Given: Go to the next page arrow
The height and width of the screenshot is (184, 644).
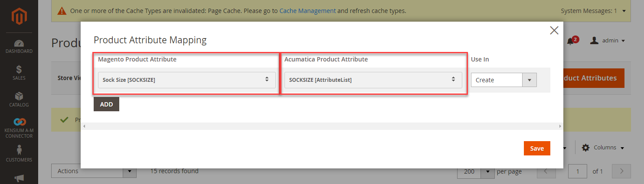Looking at the screenshot, I should [621, 171].
